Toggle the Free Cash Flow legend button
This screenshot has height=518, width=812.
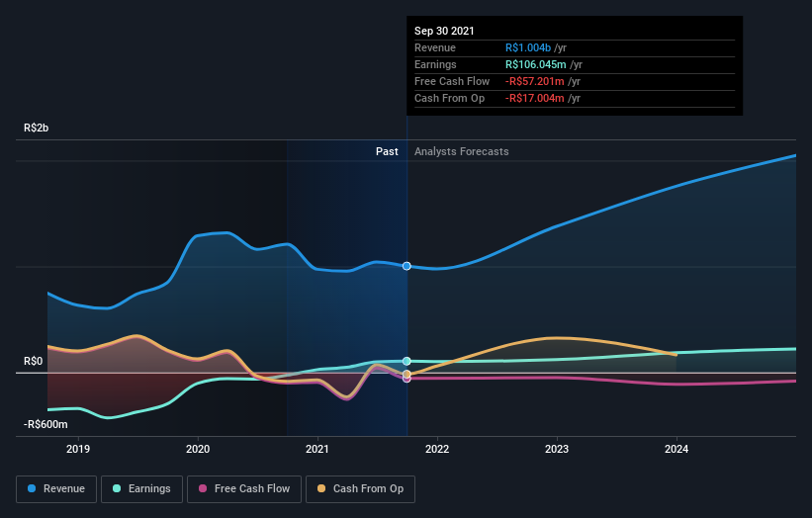[244, 489]
